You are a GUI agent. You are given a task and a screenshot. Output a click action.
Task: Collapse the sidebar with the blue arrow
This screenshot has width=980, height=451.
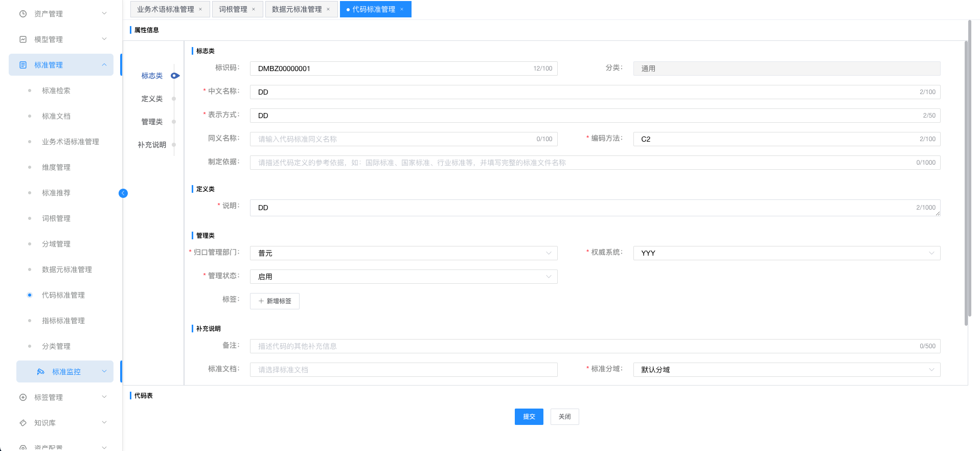pos(123,193)
